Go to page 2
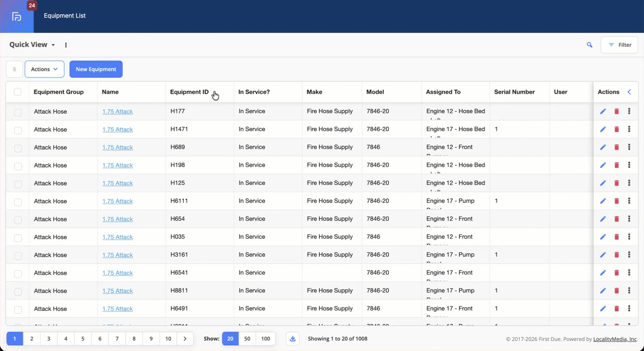 tap(32, 339)
